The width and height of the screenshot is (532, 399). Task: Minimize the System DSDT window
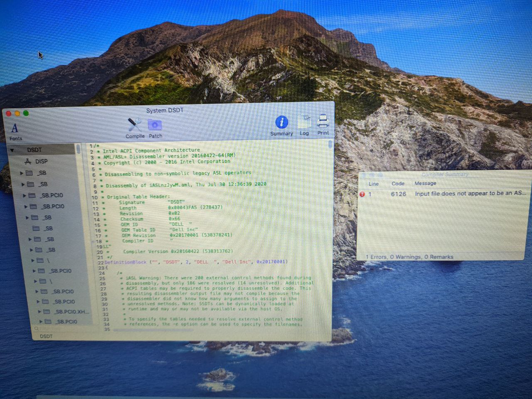pos(17,113)
